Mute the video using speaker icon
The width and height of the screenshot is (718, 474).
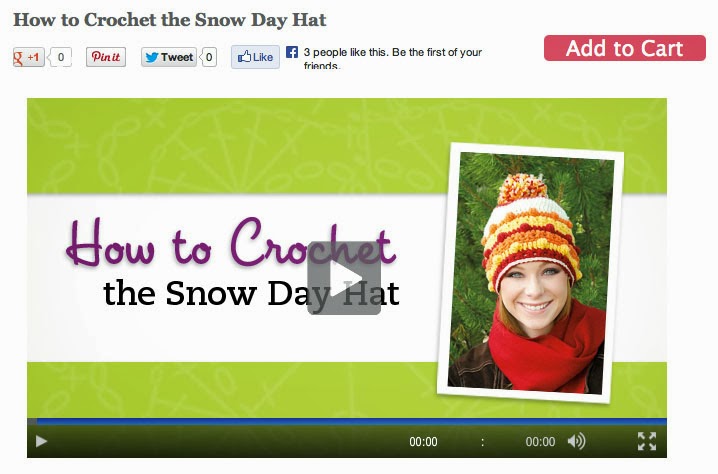(x=576, y=441)
